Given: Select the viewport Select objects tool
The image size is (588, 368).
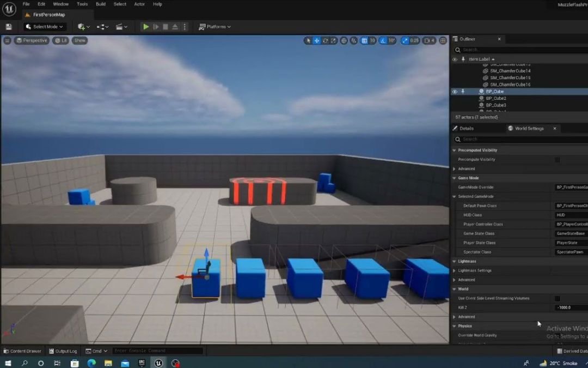Looking at the screenshot, I should [x=308, y=40].
